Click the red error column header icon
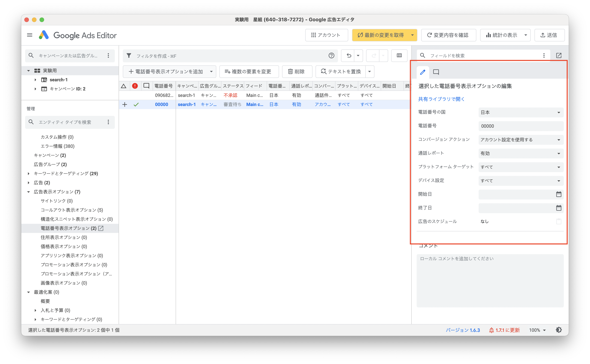Screen dimensions: 590x364 pyautogui.click(x=135, y=86)
